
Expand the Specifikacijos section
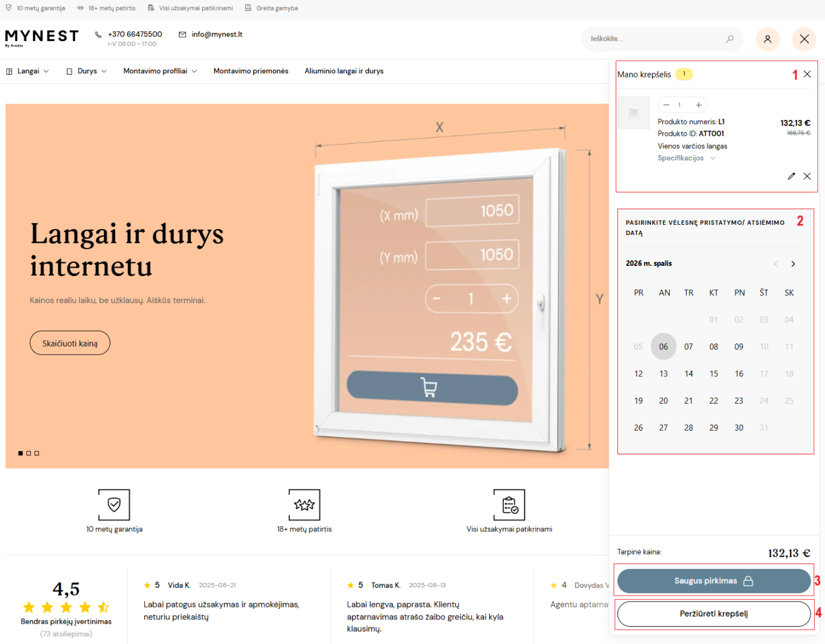686,158
